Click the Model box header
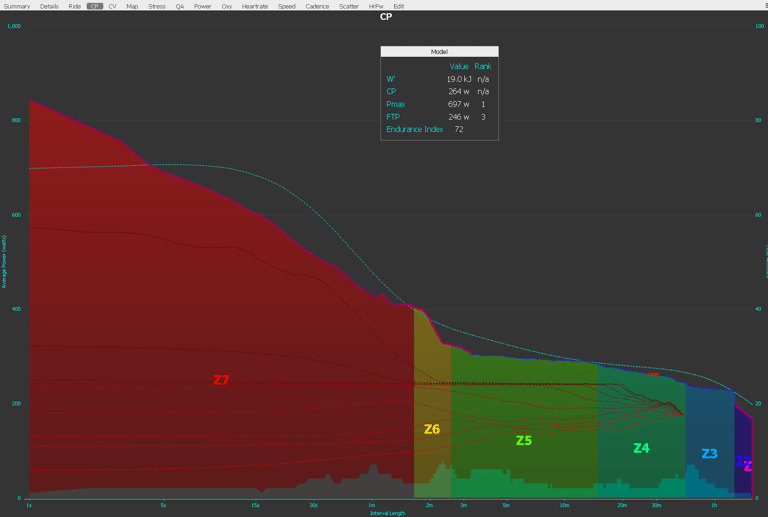Image resolution: width=768 pixels, height=517 pixels. pyautogui.click(x=439, y=51)
